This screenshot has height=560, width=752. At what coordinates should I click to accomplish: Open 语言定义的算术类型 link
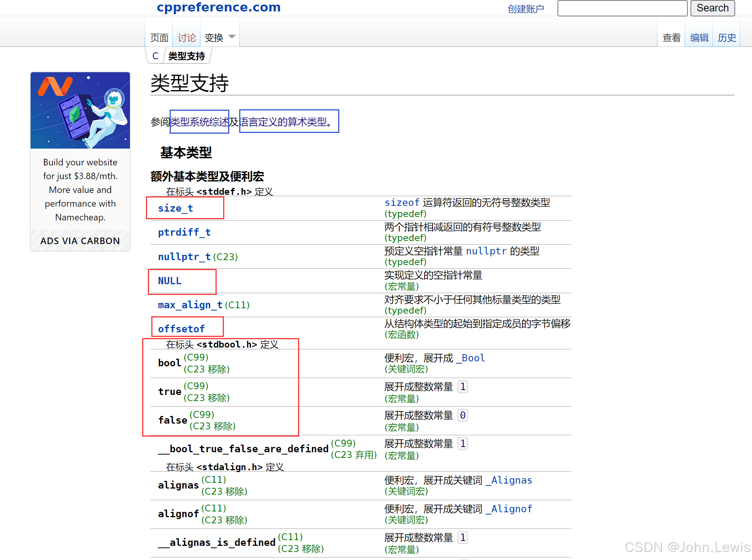tap(284, 122)
